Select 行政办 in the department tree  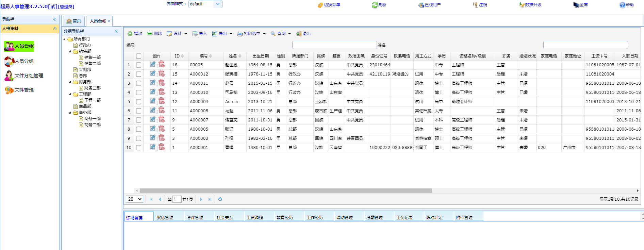(85, 45)
